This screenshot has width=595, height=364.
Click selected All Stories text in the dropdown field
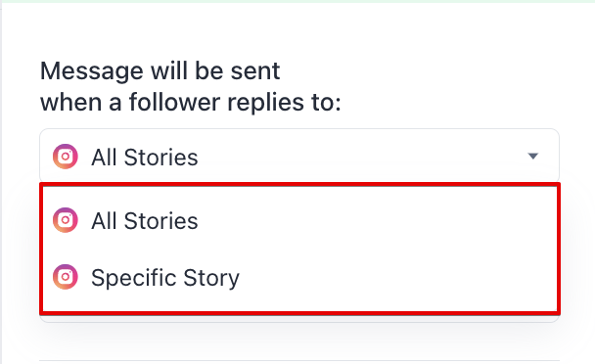tap(145, 158)
